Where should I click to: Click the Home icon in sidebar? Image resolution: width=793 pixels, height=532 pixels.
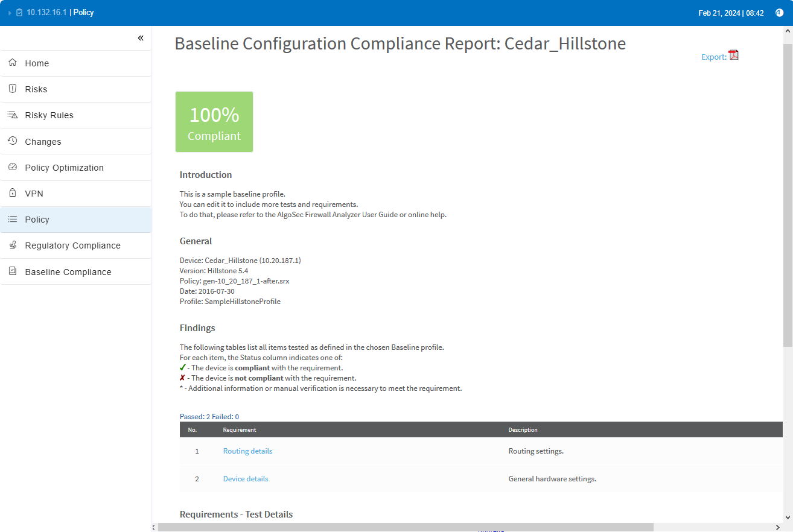(12, 63)
